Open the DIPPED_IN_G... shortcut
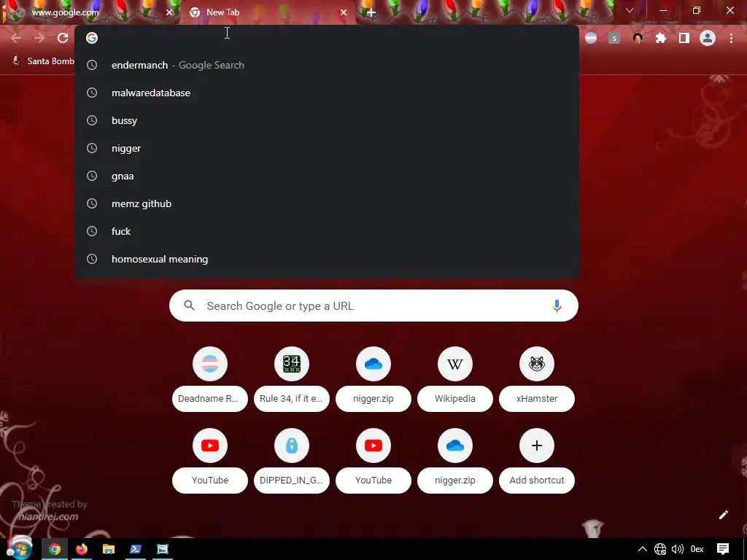The image size is (747, 560). pos(292,461)
